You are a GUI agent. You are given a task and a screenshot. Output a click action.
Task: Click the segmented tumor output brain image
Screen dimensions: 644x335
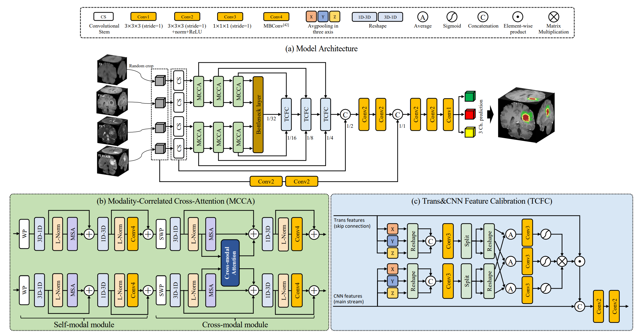pyautogui.click(x=526, y=115)
